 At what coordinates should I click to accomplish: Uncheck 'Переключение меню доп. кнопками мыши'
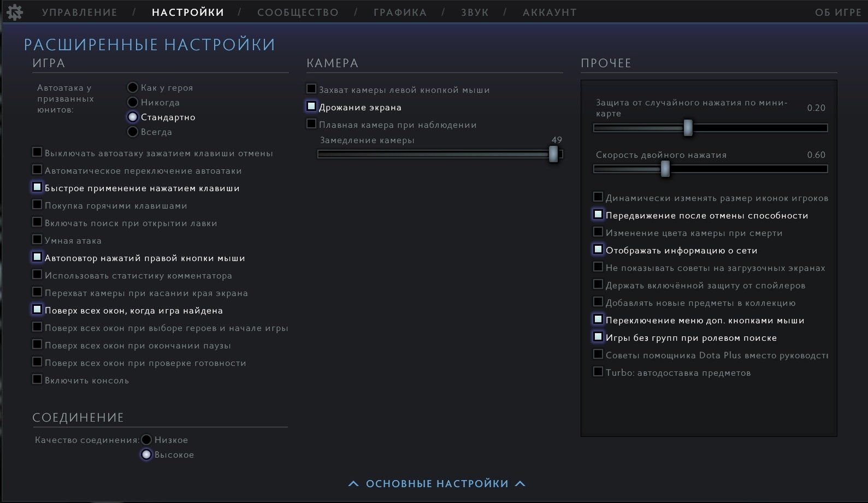coord(598,319)
